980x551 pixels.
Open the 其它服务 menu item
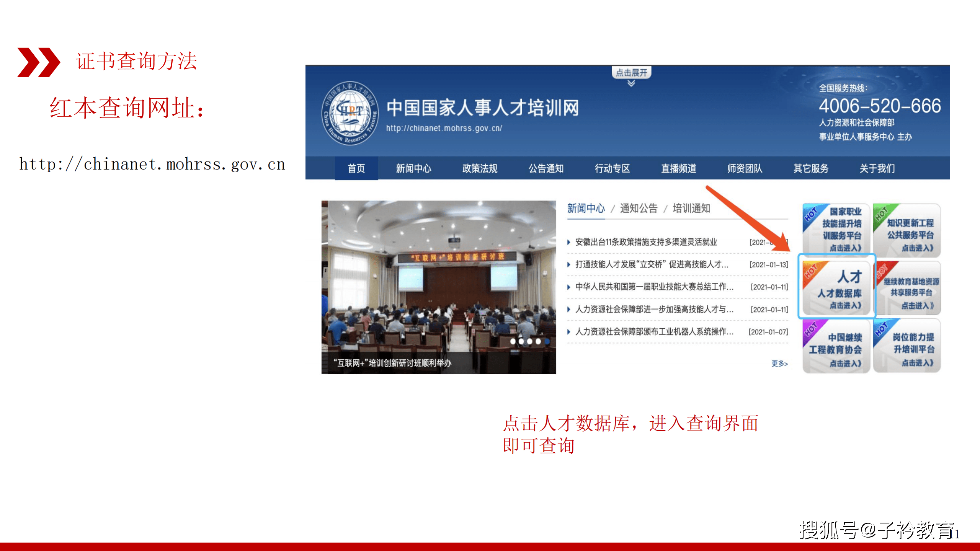tap(811, 168)
